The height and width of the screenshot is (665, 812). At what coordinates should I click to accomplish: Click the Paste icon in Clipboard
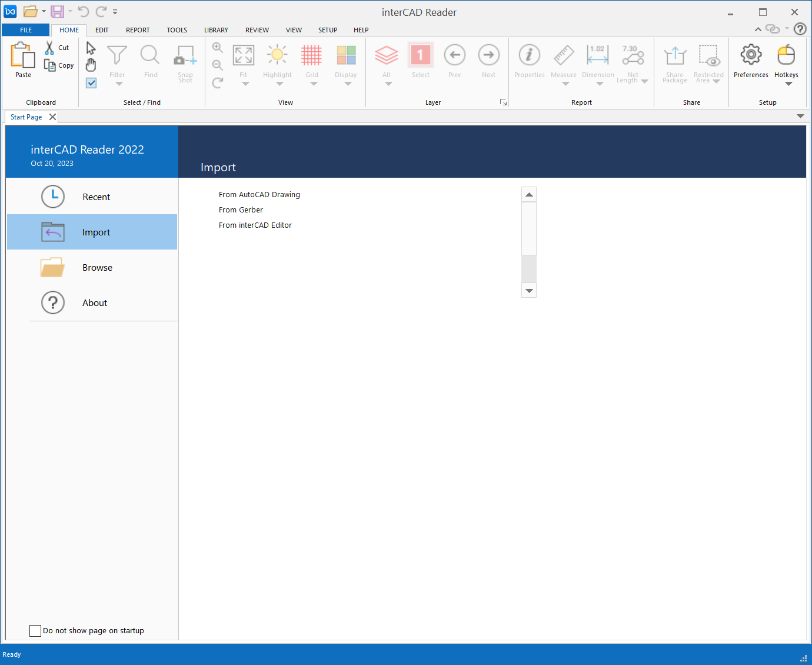23,55
